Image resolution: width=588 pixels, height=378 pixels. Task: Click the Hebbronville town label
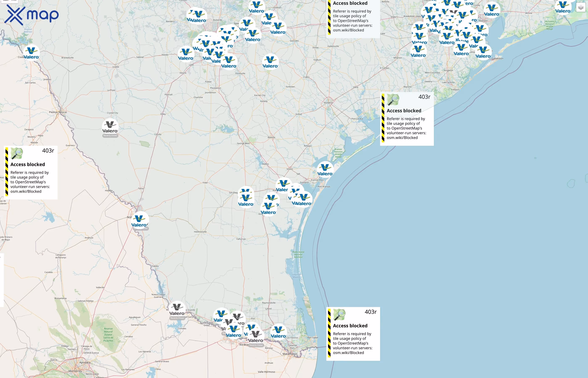[x=200, y=232]
